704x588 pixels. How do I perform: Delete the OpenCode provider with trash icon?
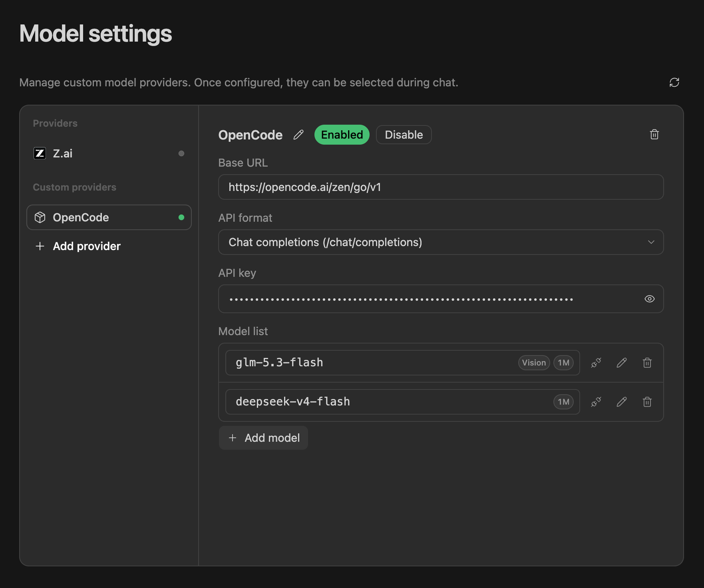[x=654, y=135]
